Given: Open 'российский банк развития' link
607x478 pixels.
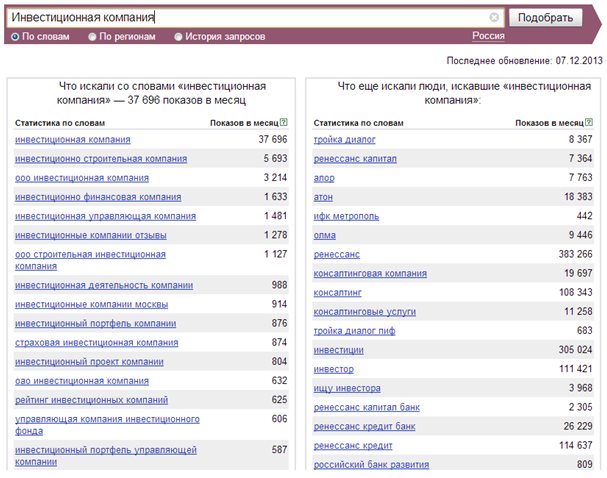Looking at the screenshot, I should pyautogui.click(x=371, y=464).
